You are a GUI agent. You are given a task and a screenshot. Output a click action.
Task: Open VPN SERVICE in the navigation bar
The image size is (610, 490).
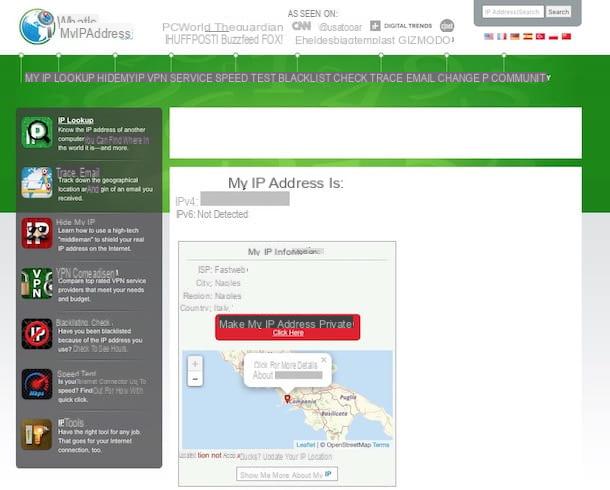[x=180, y=78]
